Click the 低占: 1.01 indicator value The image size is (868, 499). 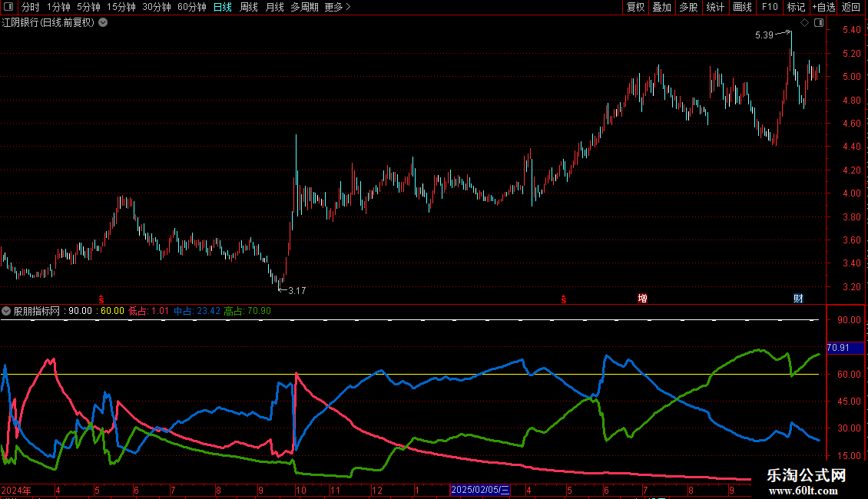pos(149,311)
